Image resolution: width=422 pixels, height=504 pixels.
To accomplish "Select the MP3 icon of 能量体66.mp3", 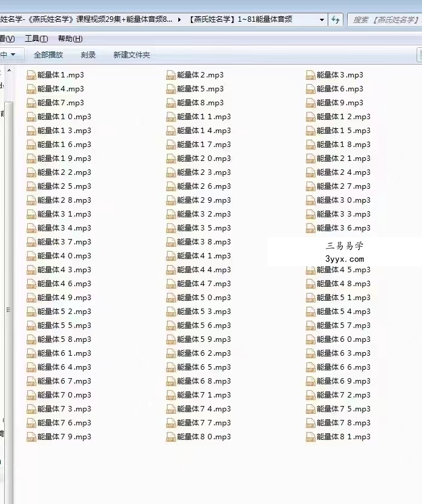I will [x=311, y=367].
